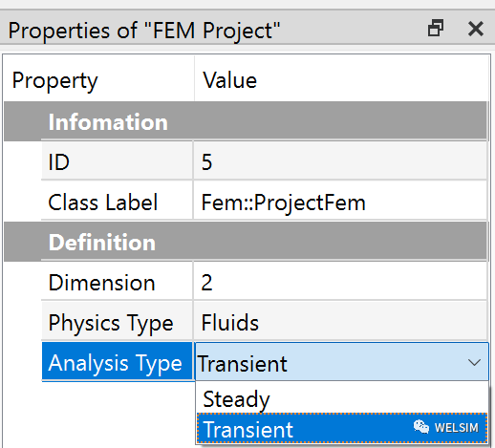
Task: Click the WELSIM watermark logo icon
Action: (421, 427)
